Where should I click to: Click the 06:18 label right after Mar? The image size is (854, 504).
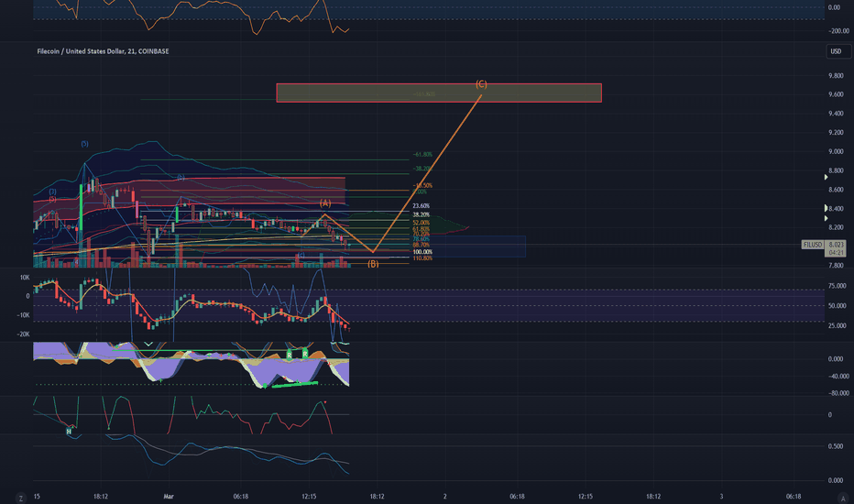click(x=241, y=497)
